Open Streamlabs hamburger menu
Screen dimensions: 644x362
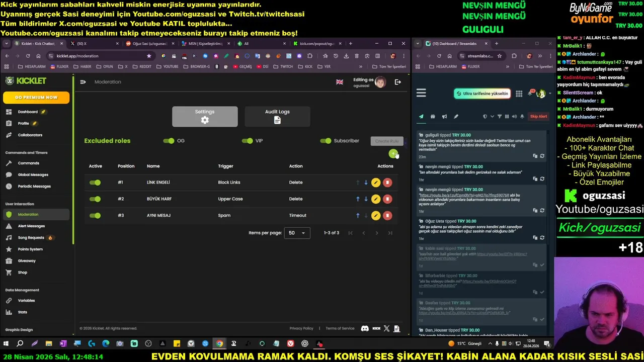[x=421, y=93]
